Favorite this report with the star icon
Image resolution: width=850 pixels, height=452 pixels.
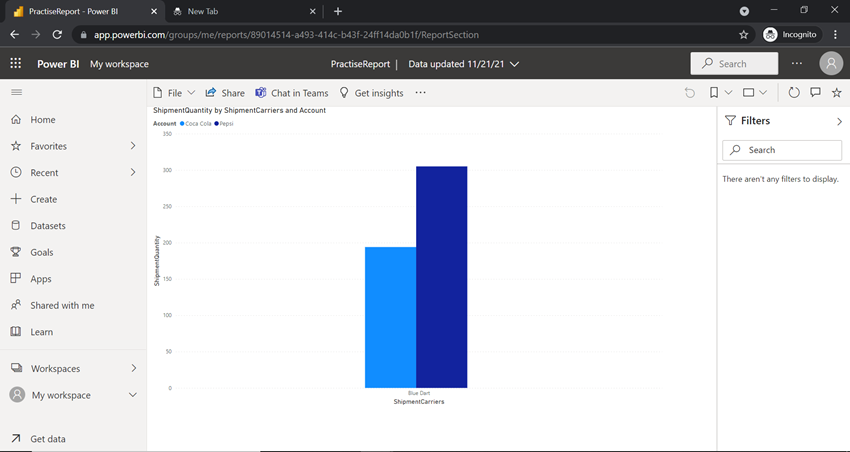pyautogui.click(x=836, y=93)
